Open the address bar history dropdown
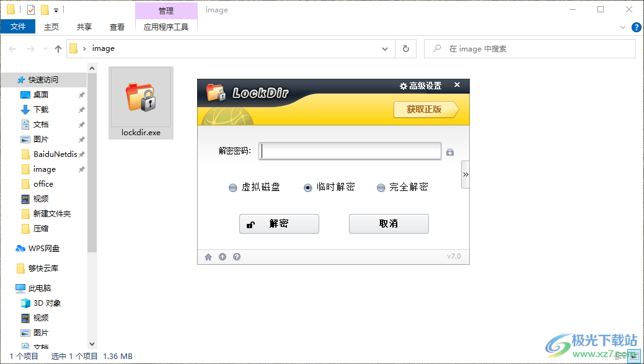This screenshot has width=644, height=364. (x=385, y=49)
